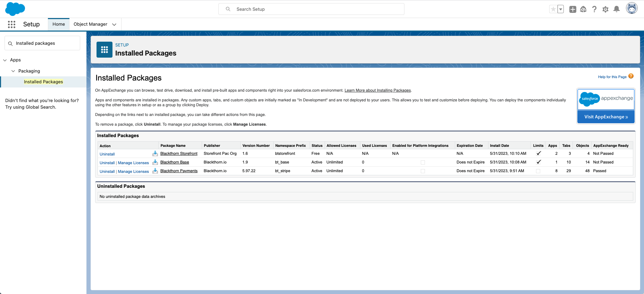Click the Storefront Pac Org publisher cell
644x294 pixels.
pyautogui.click(x=220, y=153)
